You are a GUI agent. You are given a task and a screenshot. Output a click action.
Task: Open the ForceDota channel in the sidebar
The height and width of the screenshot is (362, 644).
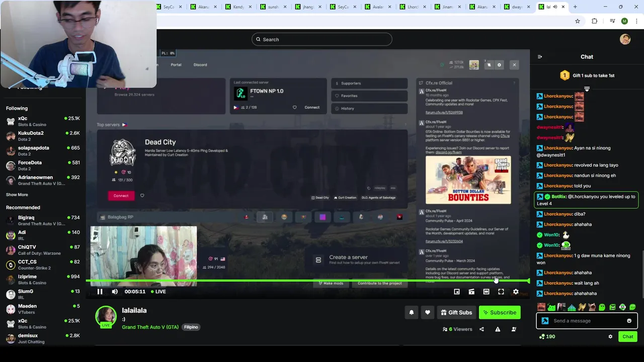pyautogui.click(x=43, y=165)
